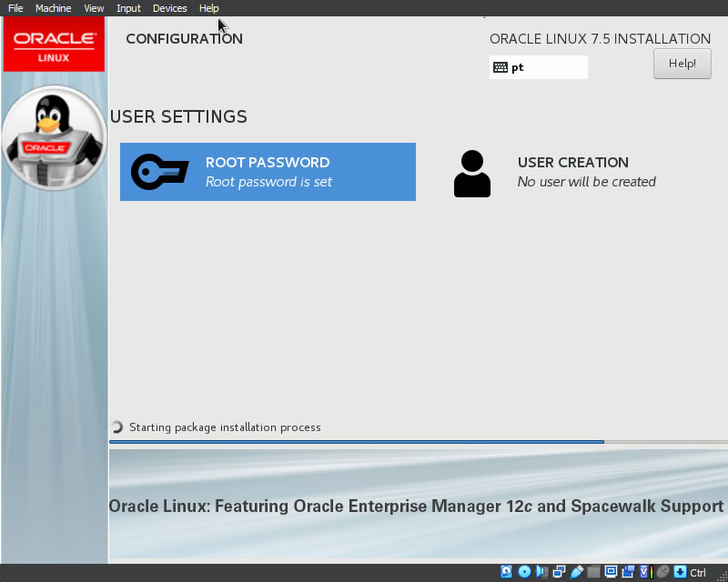728x582 pixels.
Task: Click 'Root password is set' status text
Action: pos(268,182)
